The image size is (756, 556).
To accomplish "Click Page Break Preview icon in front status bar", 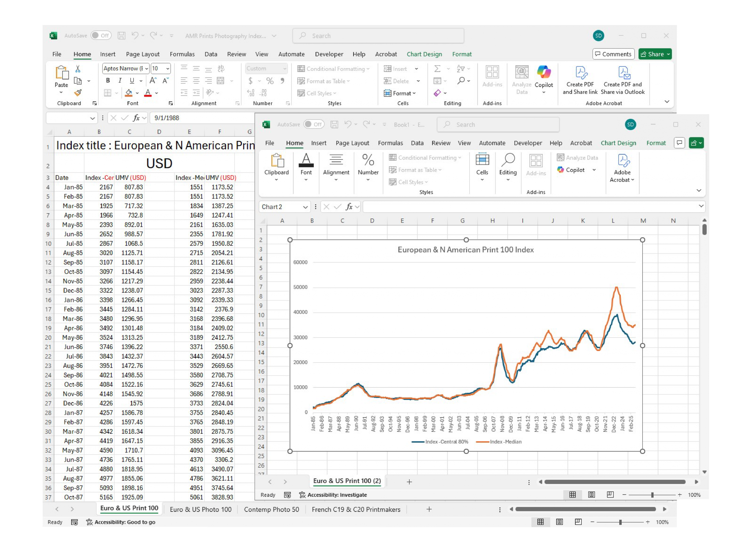I will [610, 495].
